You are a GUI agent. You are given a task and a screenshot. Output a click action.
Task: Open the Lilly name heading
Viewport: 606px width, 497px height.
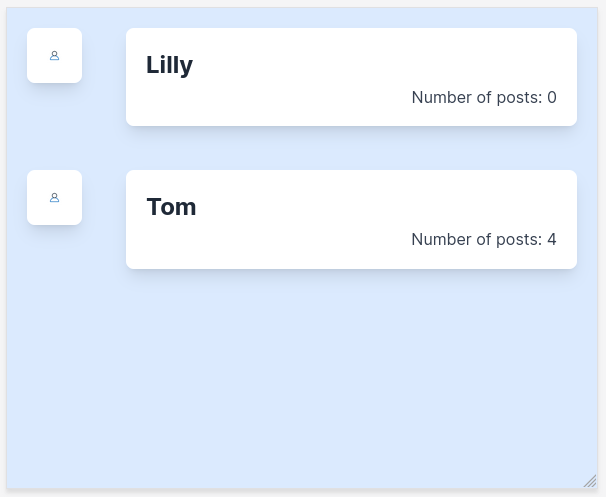pos(169,65)
